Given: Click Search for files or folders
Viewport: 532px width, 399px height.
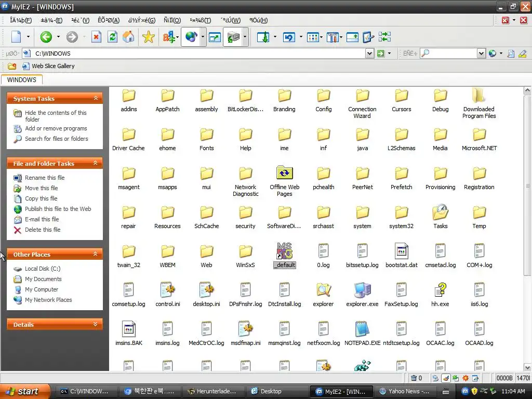Looking at the screenshot, I should (x=56, y=139).
